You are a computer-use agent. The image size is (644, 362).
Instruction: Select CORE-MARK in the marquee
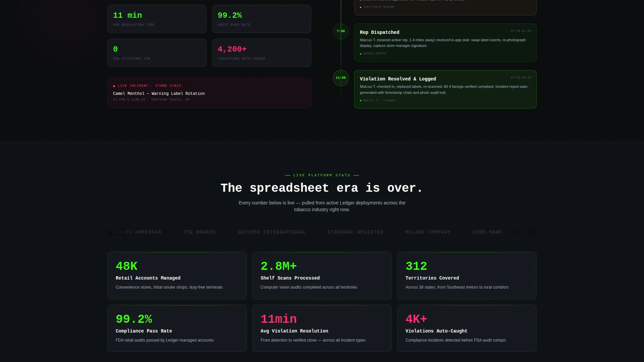coord(487,232)
